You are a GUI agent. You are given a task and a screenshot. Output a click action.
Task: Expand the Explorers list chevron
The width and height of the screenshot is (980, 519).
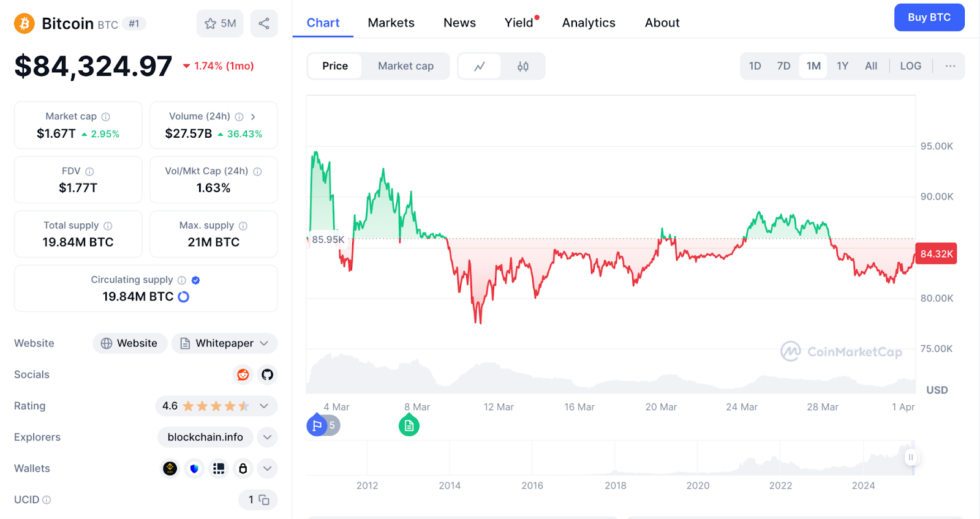coord(267,437)
